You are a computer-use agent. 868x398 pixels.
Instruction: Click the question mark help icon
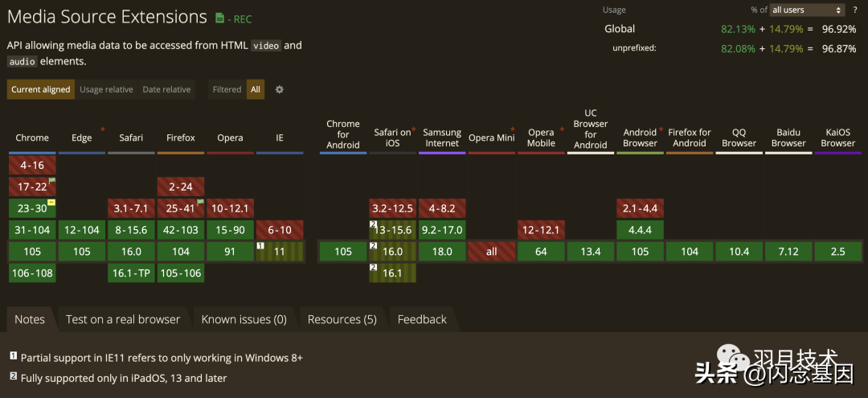pyautogui.click(x=854, y=10)
